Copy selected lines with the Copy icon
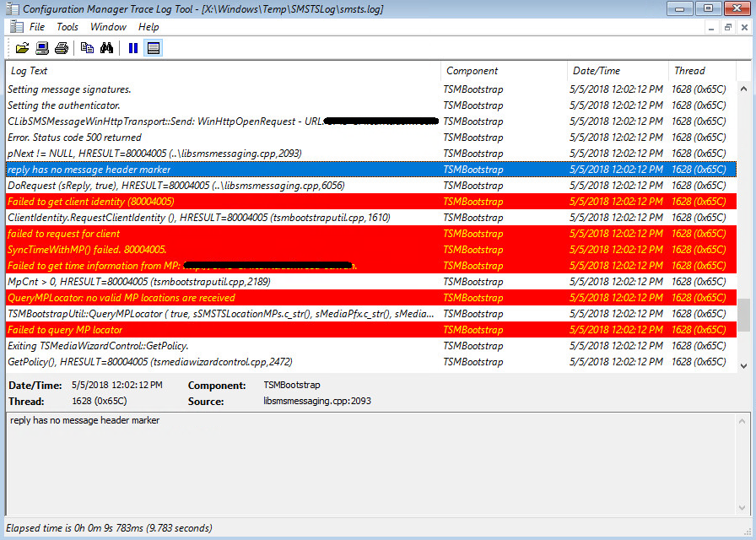Viewport: 756px width, 540px height. [x=87, y=48]
